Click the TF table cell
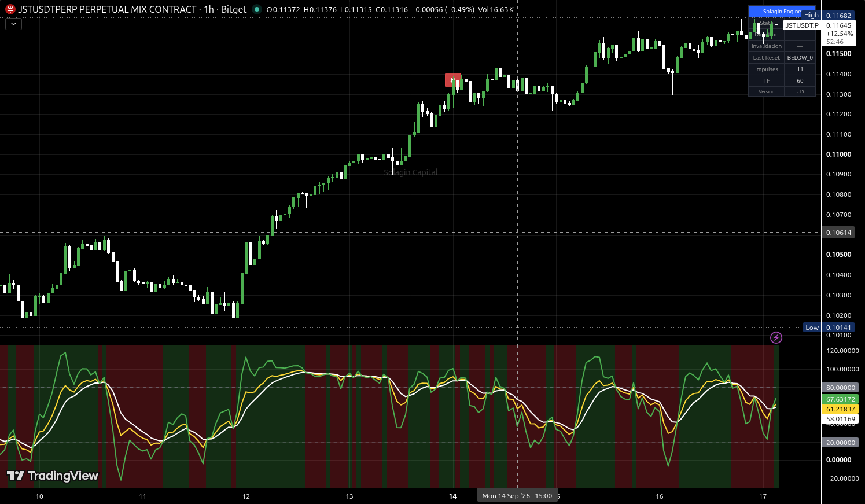This screenshot has width=865, height=504. click(766, 81)
